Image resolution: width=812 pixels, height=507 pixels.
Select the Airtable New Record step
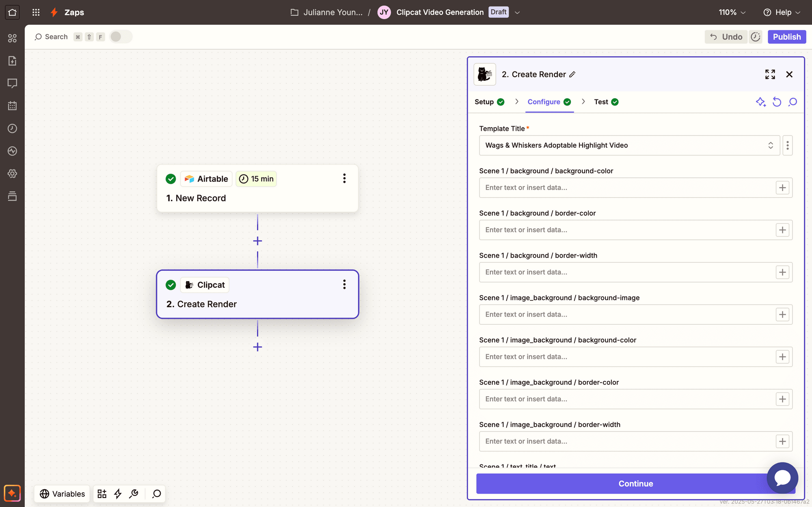pyautogui.click(x=257, y=188)
